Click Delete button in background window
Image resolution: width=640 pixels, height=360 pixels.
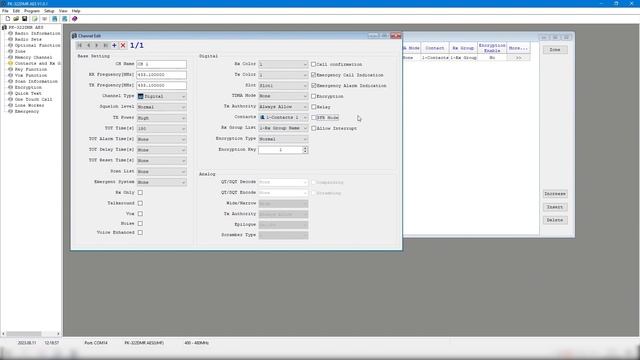[555, 220]
